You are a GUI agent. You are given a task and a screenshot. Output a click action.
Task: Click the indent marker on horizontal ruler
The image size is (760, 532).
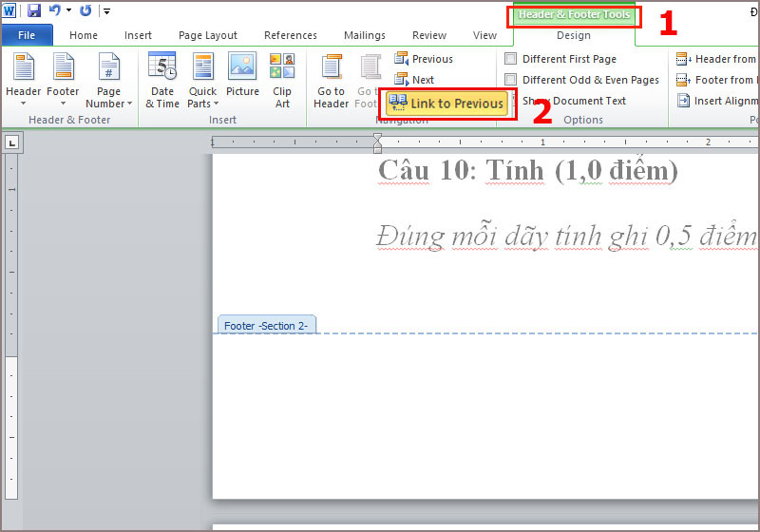(x=377, y=143)
